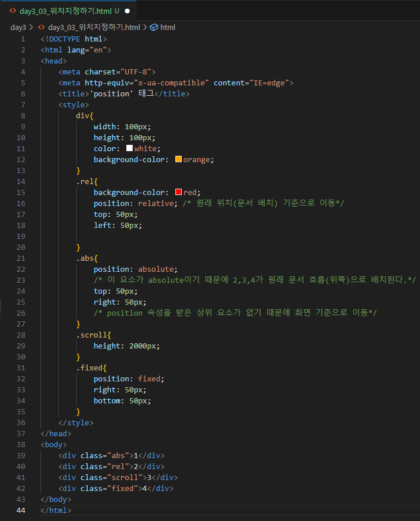Click the position: absolute declaration
420x521 pixels.
(136, 269)
